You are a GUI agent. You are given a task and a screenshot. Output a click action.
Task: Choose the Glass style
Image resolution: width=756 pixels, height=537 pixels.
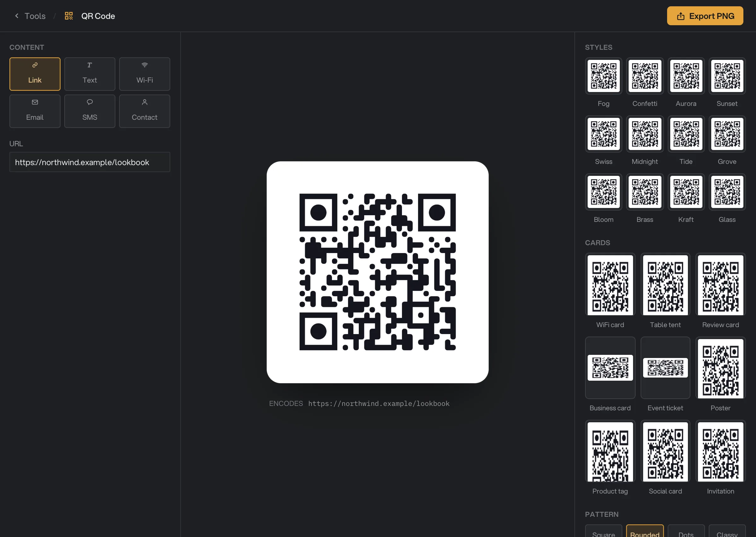pos(727,192)
